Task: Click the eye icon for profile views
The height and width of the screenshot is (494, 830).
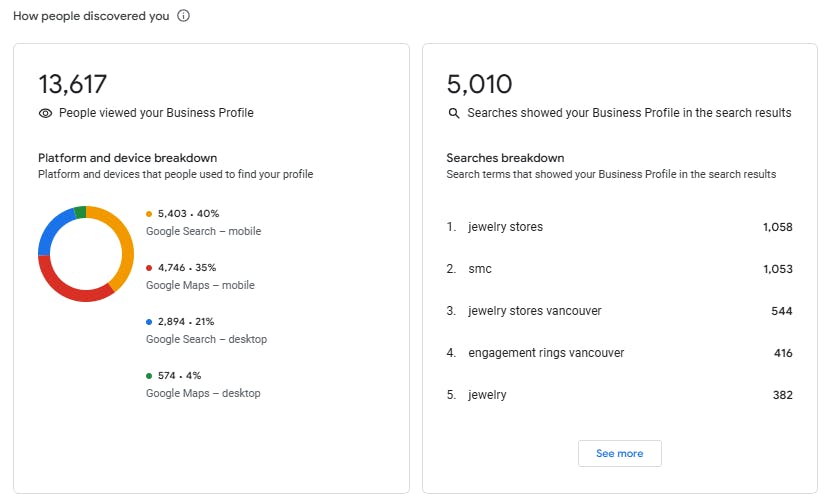Action: click(46, 113)
